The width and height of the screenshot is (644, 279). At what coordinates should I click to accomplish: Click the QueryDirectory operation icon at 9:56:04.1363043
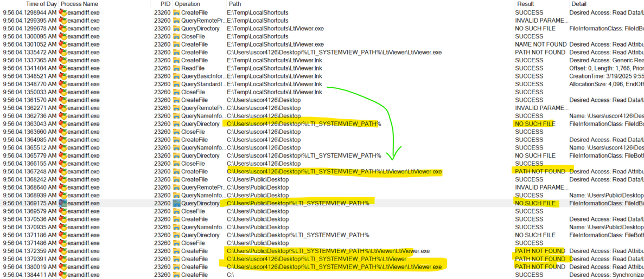coord(176,124)
